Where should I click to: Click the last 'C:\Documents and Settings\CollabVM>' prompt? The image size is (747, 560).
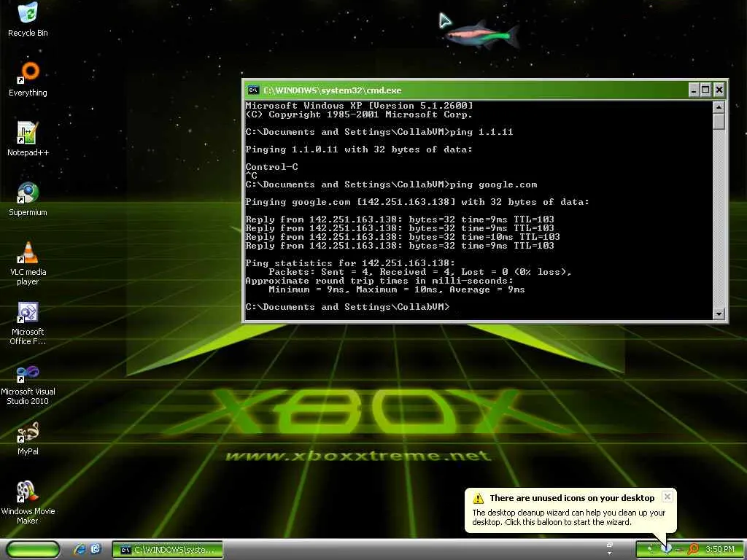point(347,307)
